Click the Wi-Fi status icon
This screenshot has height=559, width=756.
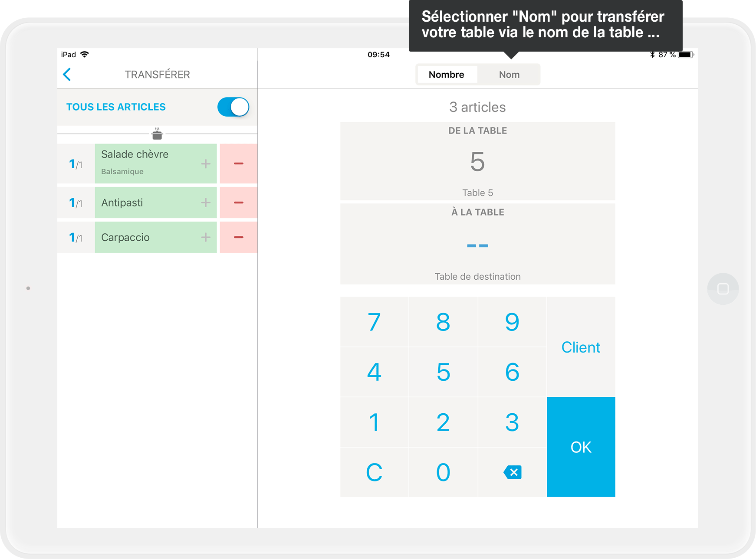85,54
